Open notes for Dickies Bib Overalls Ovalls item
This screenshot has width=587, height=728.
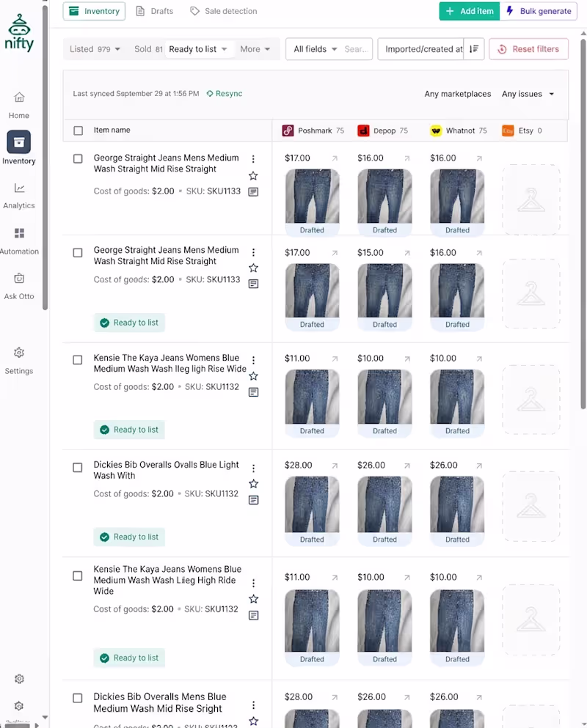[x=253, y=499]
